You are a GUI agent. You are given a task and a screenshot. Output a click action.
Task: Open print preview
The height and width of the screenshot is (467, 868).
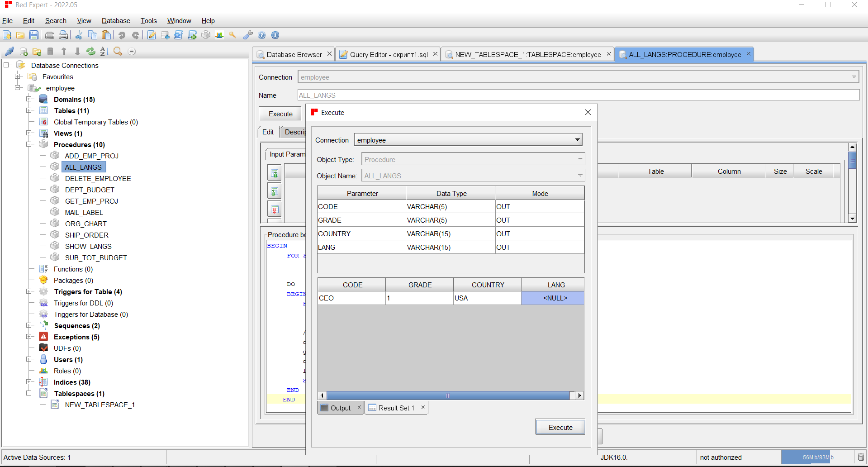coord(63,35)
